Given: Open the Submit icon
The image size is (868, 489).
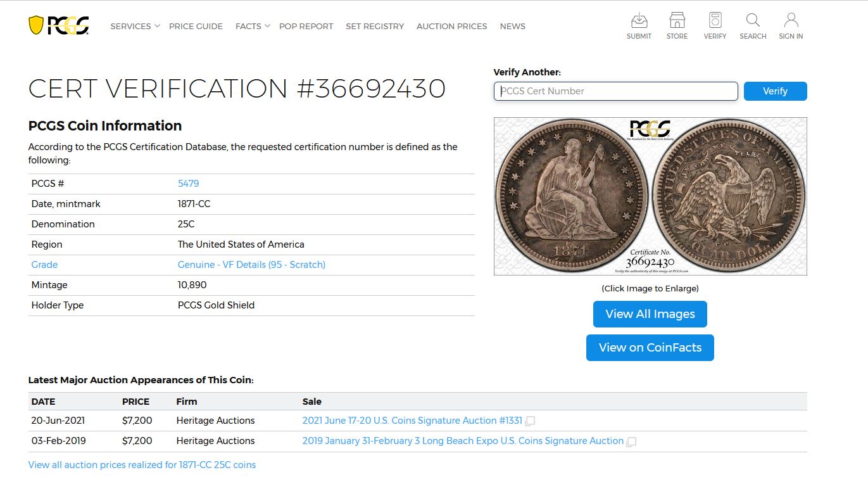Looking at the screenshot, I should pos(639,26).
